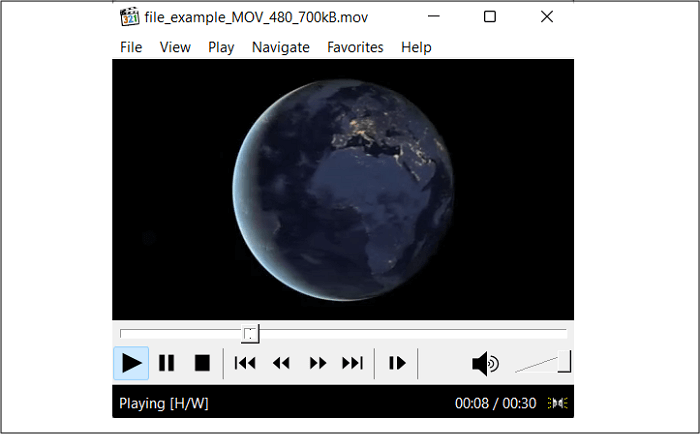Increase speed with fast-forward arrows
This screenshot has height=434, width=700.
point(317,363)
